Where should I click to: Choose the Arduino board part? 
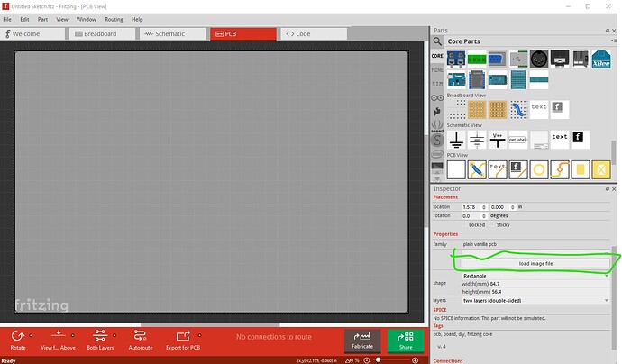(456, 79)
